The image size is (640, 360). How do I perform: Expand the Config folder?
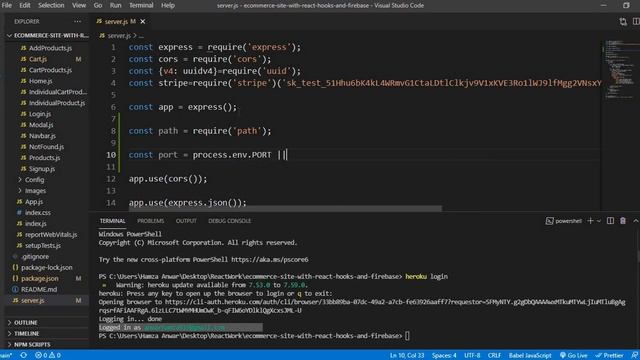coord(34,180)
